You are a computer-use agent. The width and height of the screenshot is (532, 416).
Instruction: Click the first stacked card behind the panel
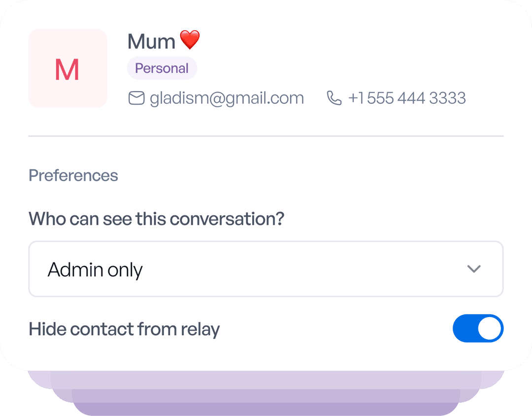point(266,379)
